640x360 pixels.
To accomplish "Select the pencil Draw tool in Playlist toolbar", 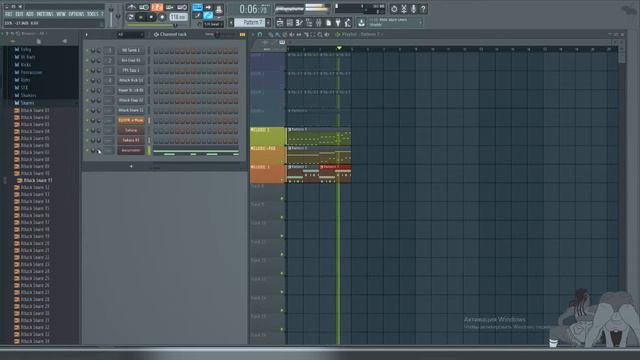I will point(270,35).
